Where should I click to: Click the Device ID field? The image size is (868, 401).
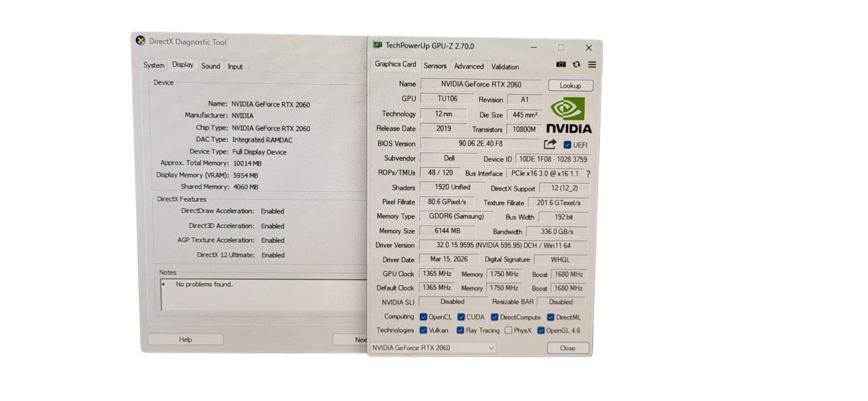coord(552,159)
